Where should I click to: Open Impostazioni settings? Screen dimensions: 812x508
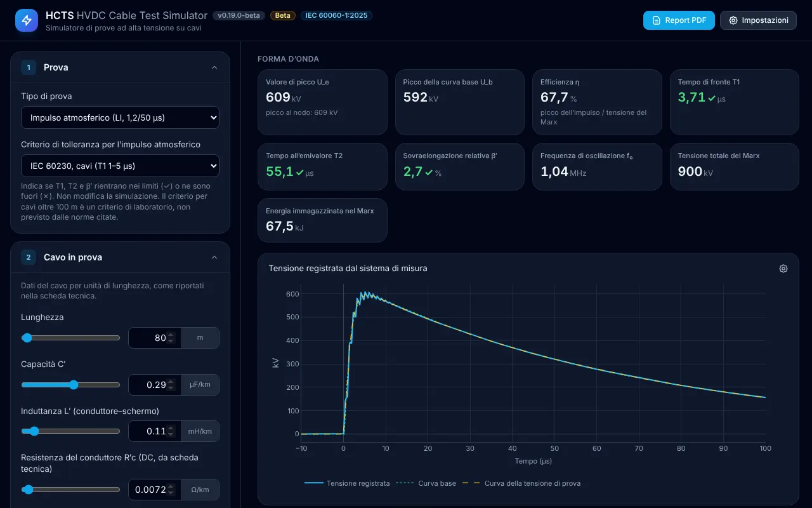point(757,20)
